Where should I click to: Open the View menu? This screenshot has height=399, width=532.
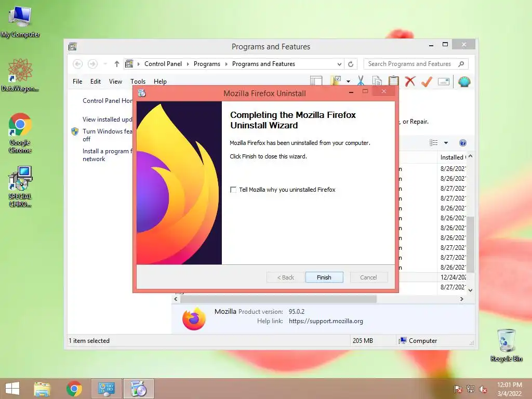pos(115,82)
